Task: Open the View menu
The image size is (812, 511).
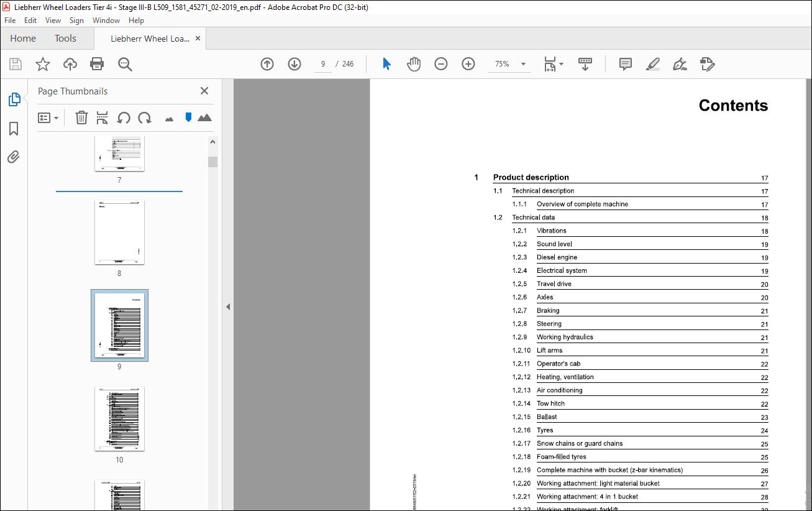Action: 53,21
